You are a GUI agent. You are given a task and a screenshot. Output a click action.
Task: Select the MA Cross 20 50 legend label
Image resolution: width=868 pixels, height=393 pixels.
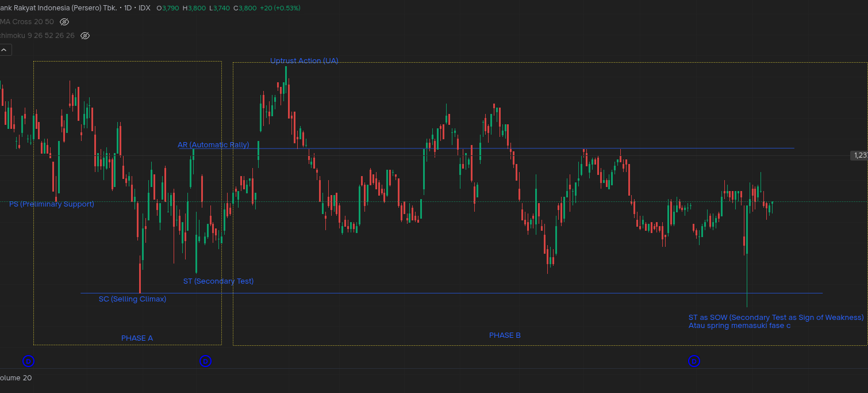coord(26,22)
